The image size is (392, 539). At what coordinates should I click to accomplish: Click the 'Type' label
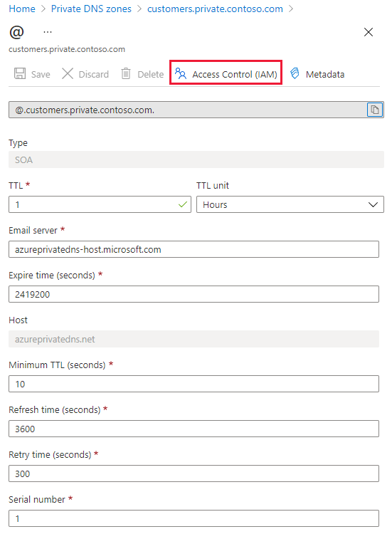click(x=18, y=142)
